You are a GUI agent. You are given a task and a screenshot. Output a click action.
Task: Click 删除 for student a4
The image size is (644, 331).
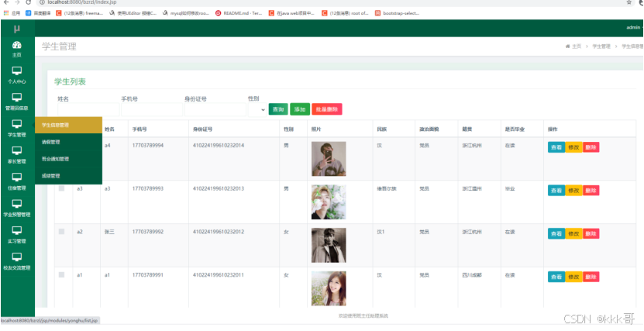pos(591,147)
